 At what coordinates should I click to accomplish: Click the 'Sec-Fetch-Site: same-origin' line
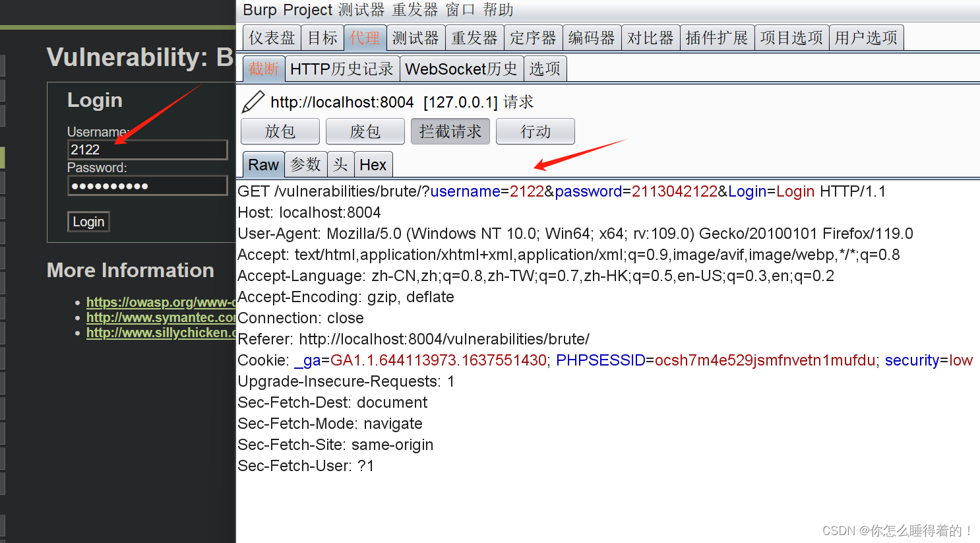[x=336, y=445]
